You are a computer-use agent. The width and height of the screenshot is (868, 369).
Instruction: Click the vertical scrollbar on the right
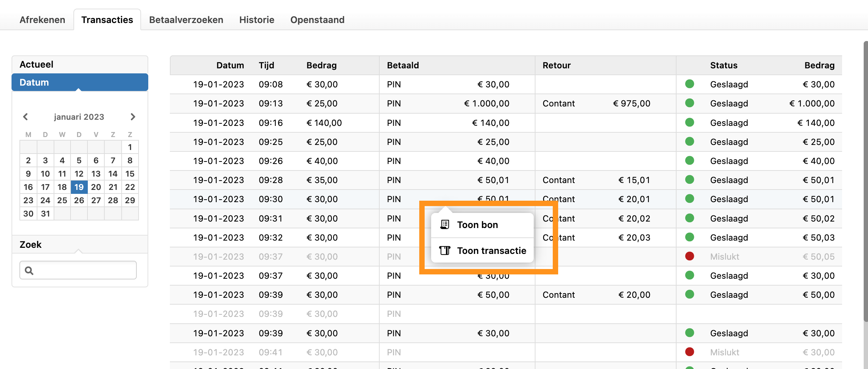click(x=865, y=180)
